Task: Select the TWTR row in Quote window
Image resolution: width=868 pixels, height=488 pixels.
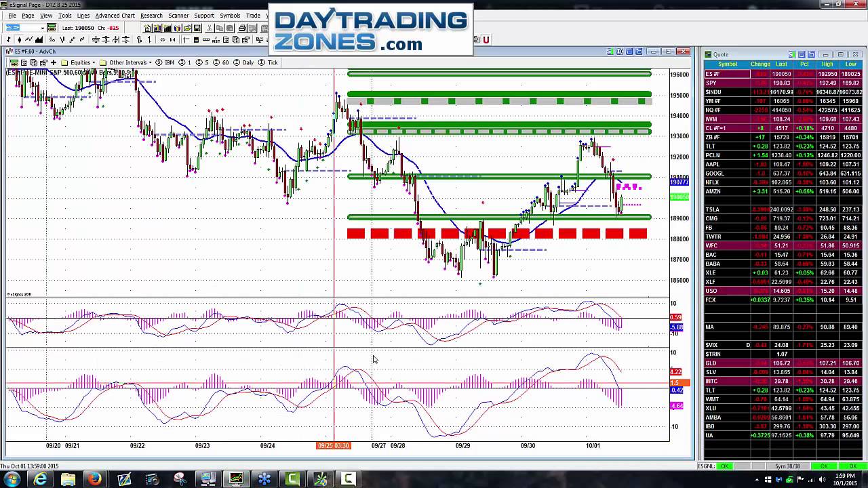Action: pos(783,237)
